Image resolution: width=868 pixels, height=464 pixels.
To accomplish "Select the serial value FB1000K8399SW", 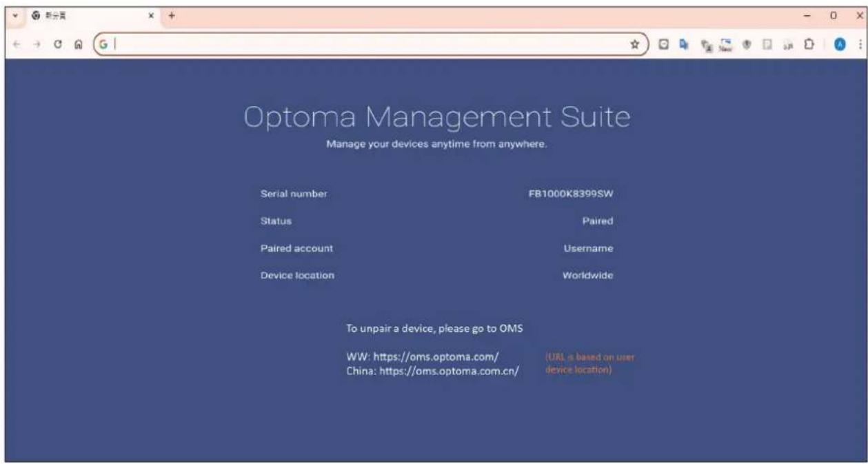I will click(571, 194).
